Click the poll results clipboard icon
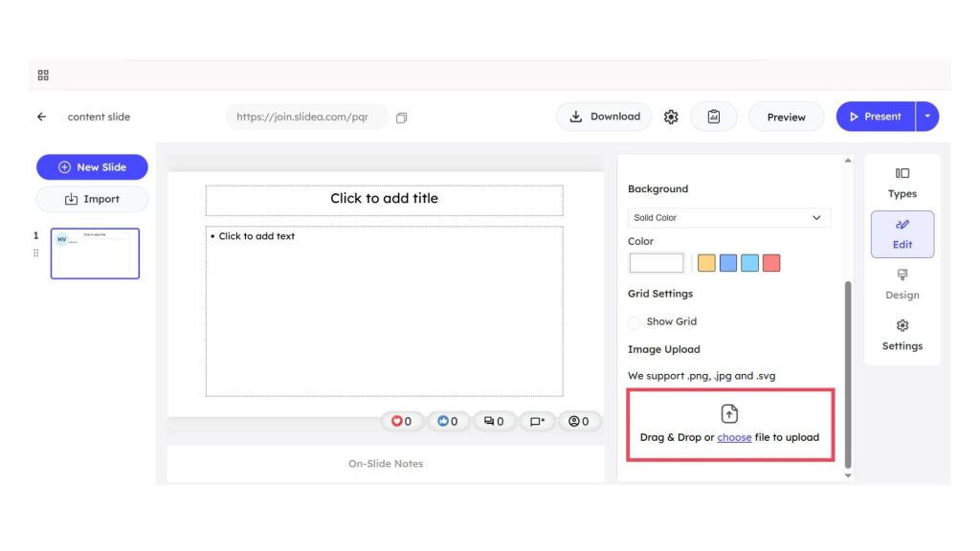Image resolution: width=980 pixels, height=551 pixels. pos(714,116)
